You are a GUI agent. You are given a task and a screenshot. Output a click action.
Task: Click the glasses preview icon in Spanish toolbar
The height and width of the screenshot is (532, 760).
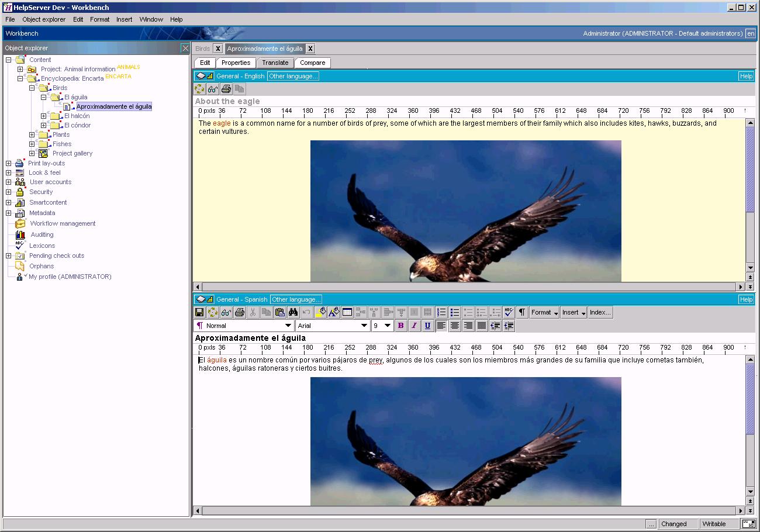(x=226, y=313)
